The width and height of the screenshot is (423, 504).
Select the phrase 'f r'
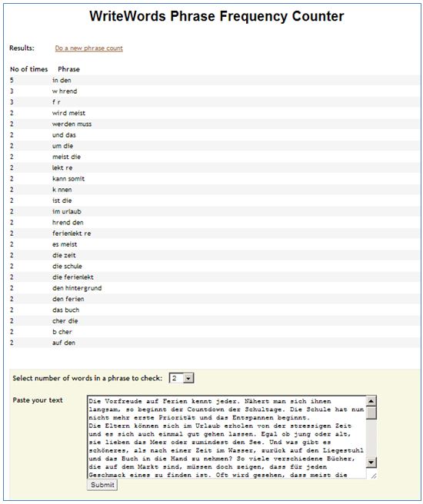click(56, 102)
